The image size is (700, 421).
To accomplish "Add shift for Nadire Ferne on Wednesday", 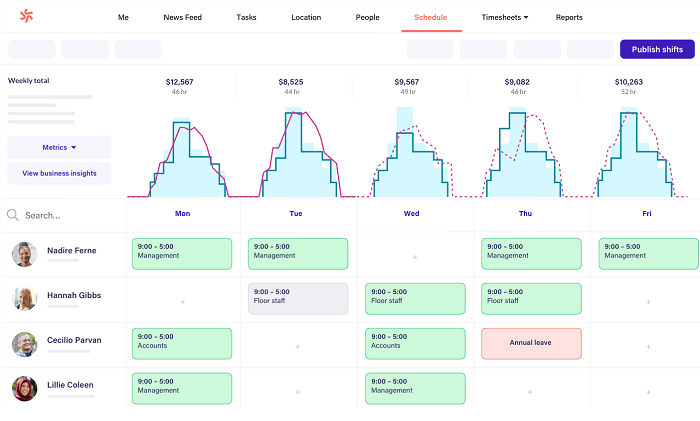I will pos(415,257).
